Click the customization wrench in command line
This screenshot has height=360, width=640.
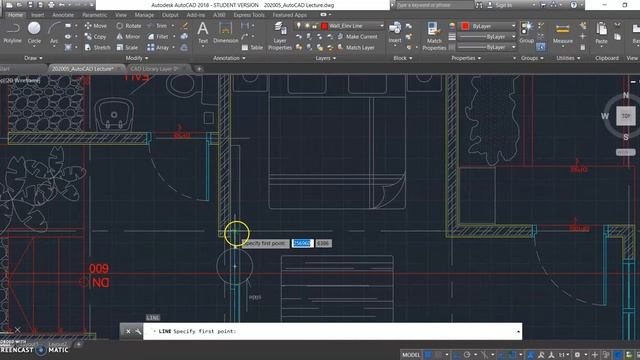[138, 331]
